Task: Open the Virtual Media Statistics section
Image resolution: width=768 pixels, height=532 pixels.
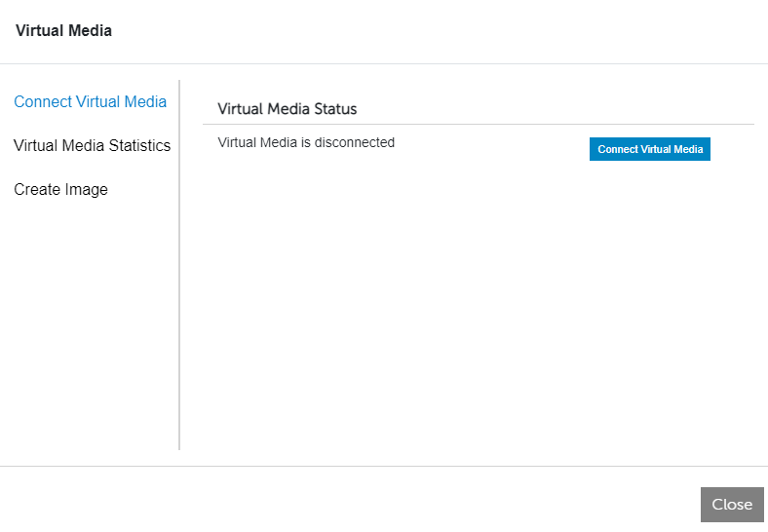Action: coord(92,145)
